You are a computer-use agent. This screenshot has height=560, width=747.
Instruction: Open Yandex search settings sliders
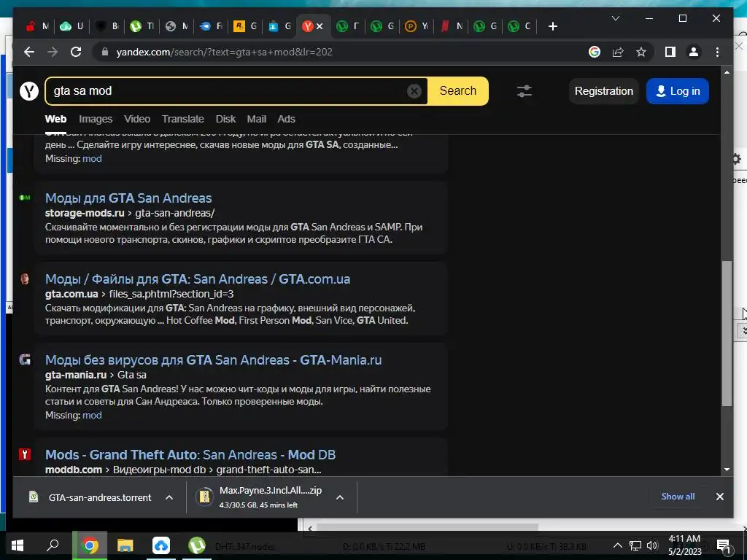(525, 91)
